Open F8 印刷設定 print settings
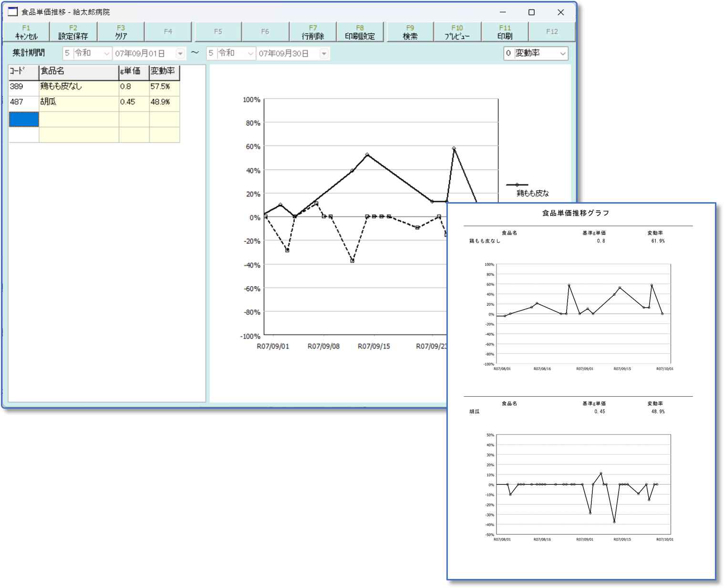724x588 pixels. (x=360, y=32)
